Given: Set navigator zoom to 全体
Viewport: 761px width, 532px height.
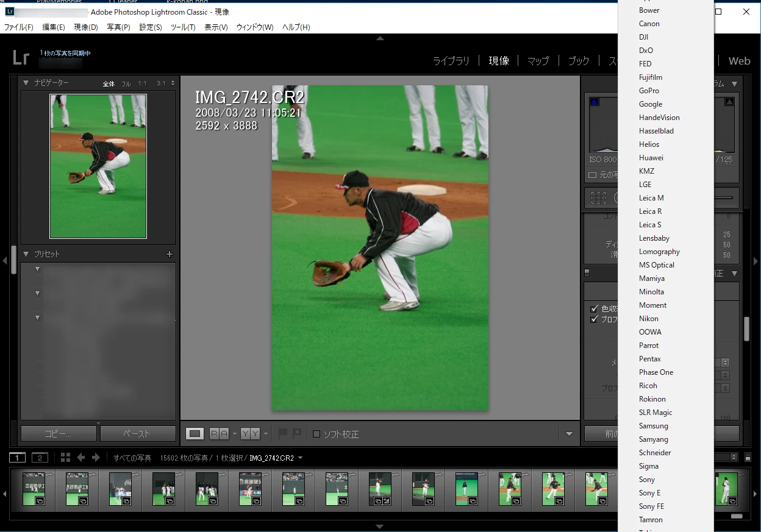Looking at the screenshot, I should [109, 83].
